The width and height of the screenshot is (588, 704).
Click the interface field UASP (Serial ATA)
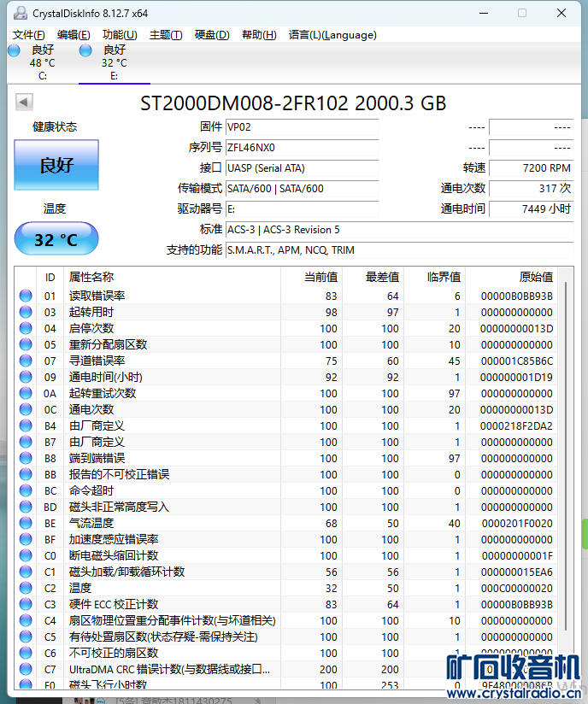tap(302, 168)
